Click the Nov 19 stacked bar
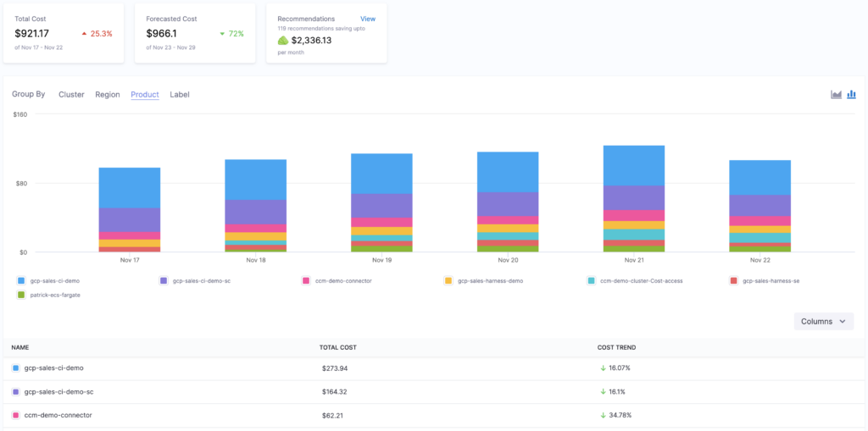This screenshot has height=431, width=868. [382, 203]
